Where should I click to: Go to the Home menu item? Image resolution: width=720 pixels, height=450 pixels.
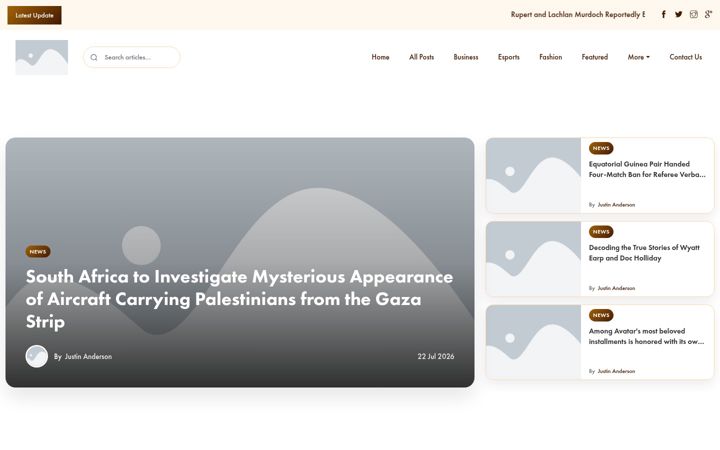(x=380, y=57)
